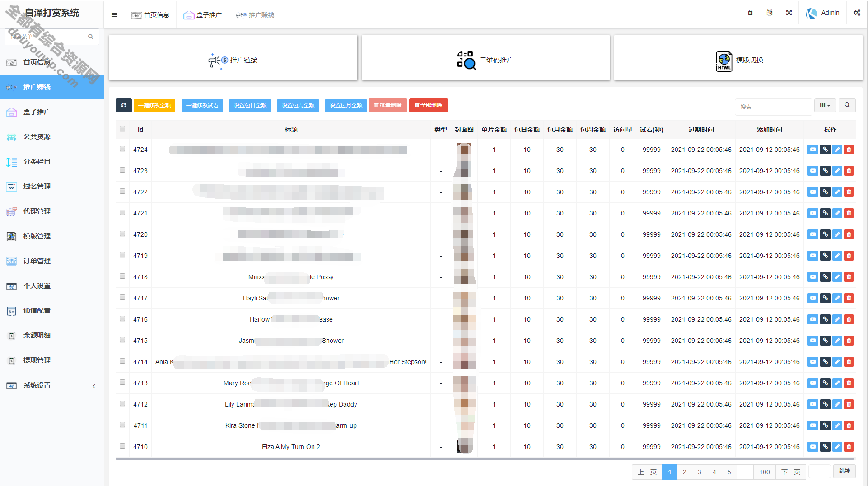Check the checkbox for row 4712

[122, 403]
